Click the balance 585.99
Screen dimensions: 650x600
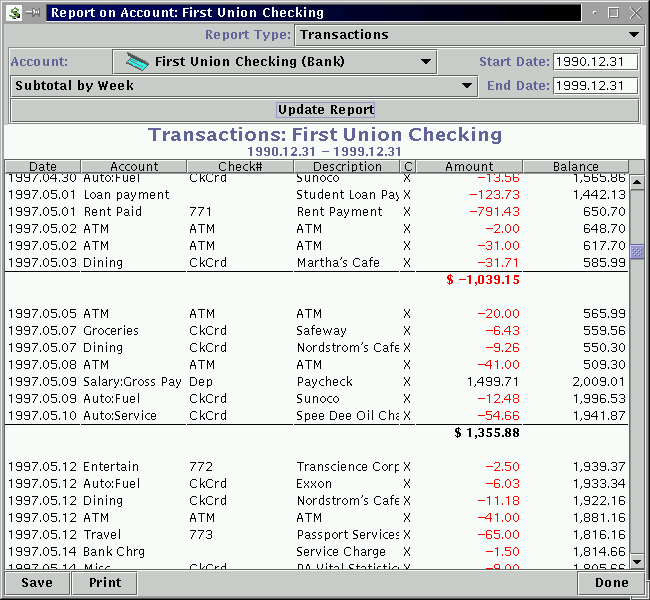(604, 263)
